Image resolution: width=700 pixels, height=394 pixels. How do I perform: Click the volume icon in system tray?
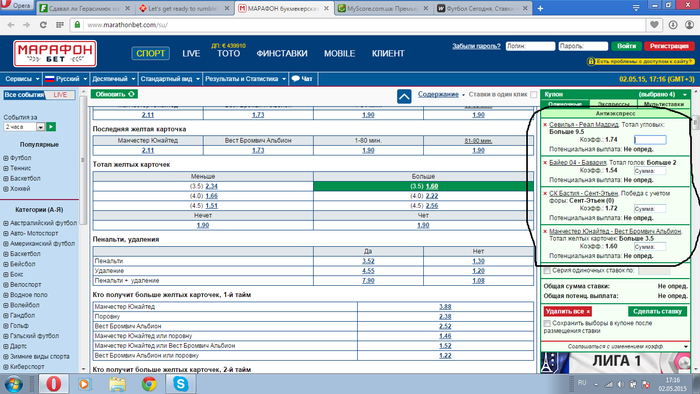click(x=621, y=384)
